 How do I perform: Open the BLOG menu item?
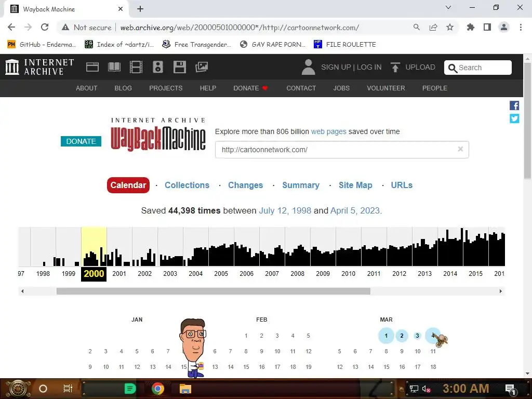pos(123,88)
